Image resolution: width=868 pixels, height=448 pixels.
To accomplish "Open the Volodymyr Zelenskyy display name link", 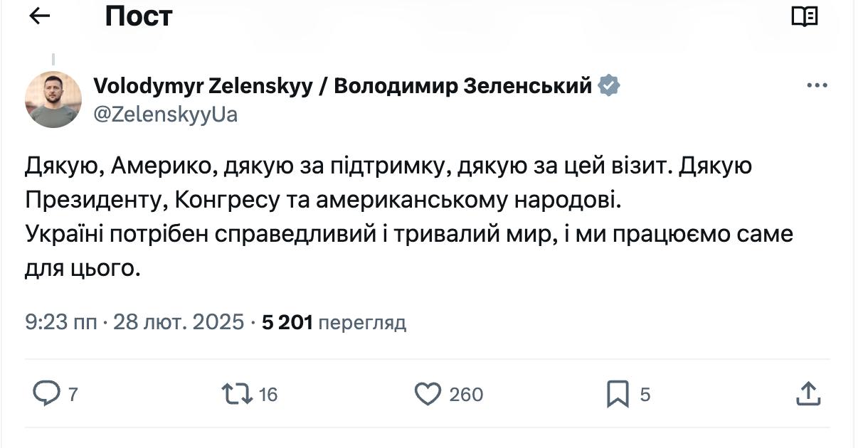I will tap(342, 86).
